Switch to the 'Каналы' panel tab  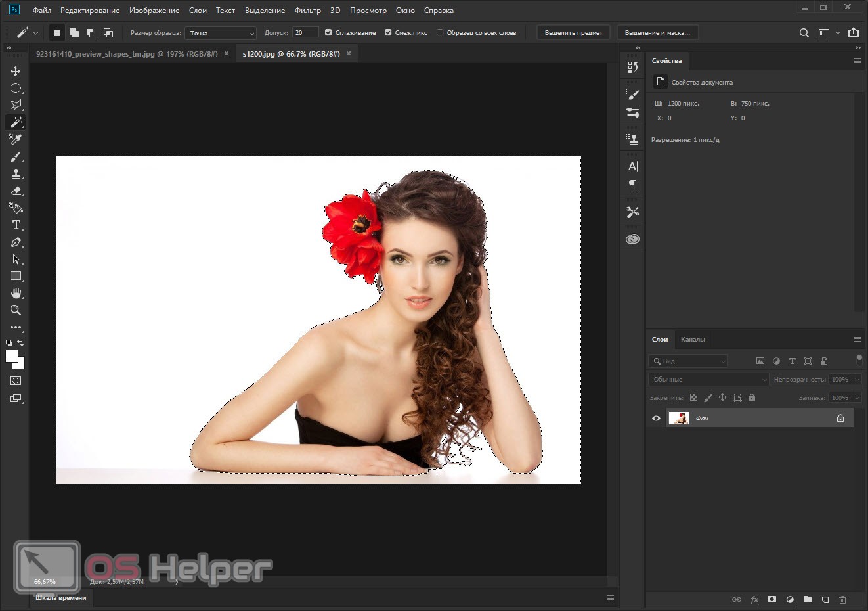pyautogui.click(x=693, y=340)
